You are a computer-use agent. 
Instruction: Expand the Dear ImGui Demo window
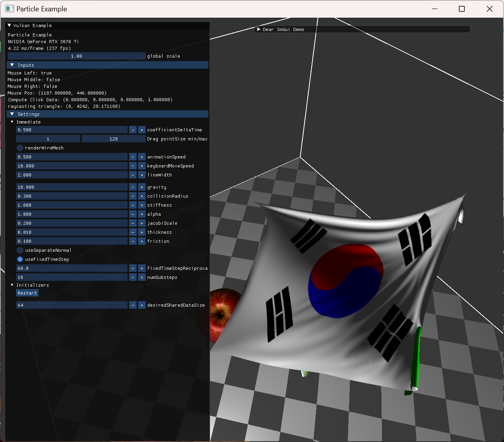(x=259, y=29)
